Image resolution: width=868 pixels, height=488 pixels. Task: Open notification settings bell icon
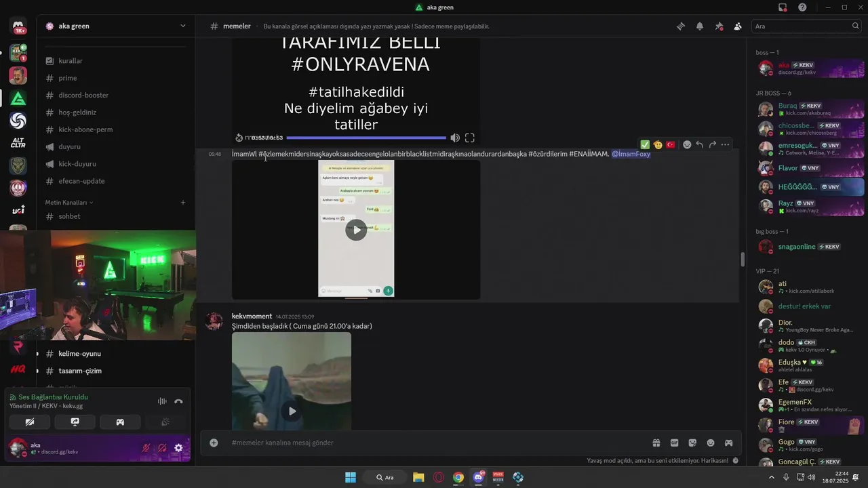[x=699, y=26]
